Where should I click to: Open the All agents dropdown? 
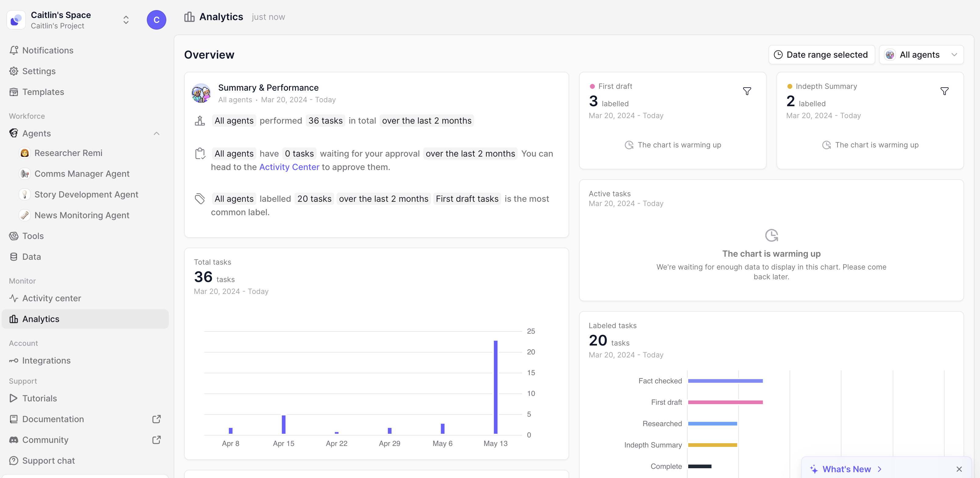tap(921, 55)
